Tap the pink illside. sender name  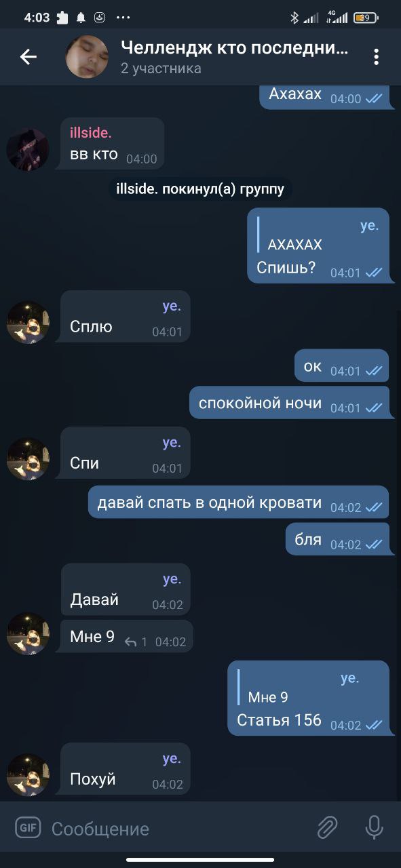[91, 132]
